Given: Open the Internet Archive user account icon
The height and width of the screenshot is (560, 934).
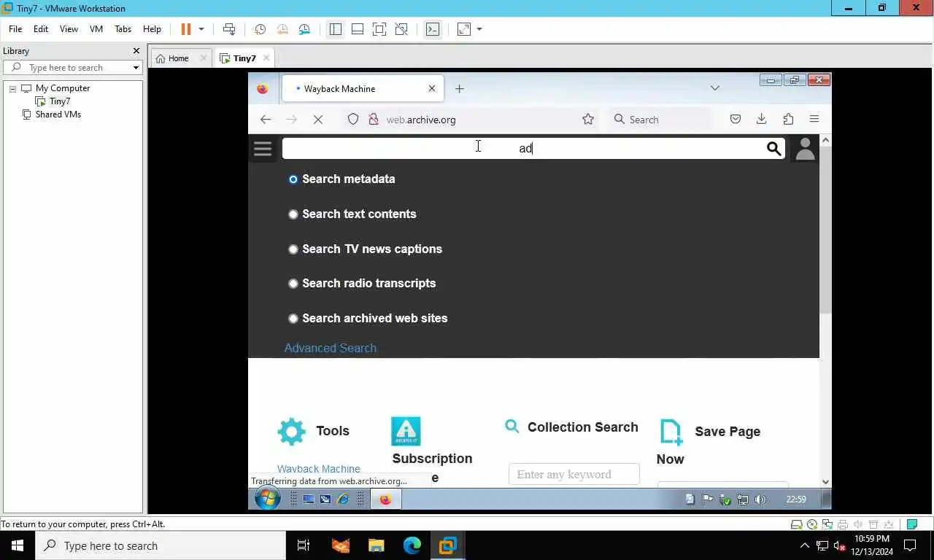Looking at the screenshot, I should coord(805,149).
